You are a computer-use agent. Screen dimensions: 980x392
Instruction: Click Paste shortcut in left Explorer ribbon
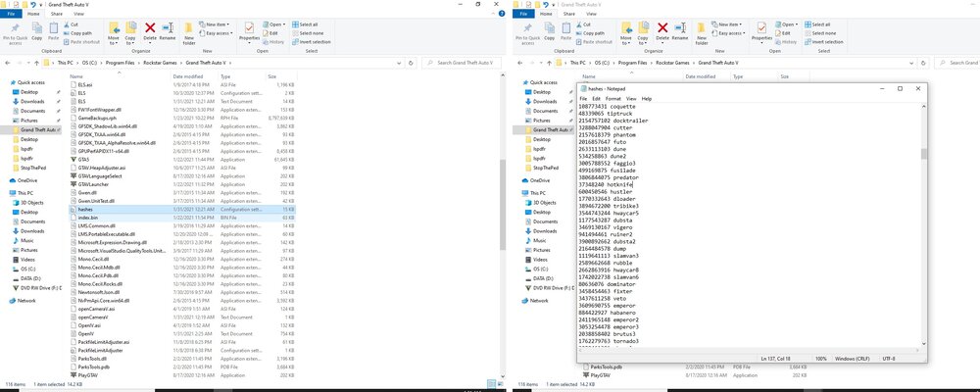click(x=81, y=42)
